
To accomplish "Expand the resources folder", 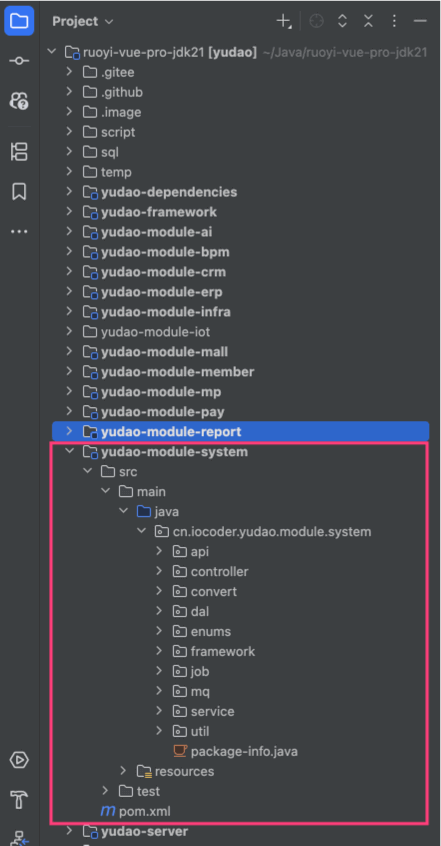I will tap(123, 770).
